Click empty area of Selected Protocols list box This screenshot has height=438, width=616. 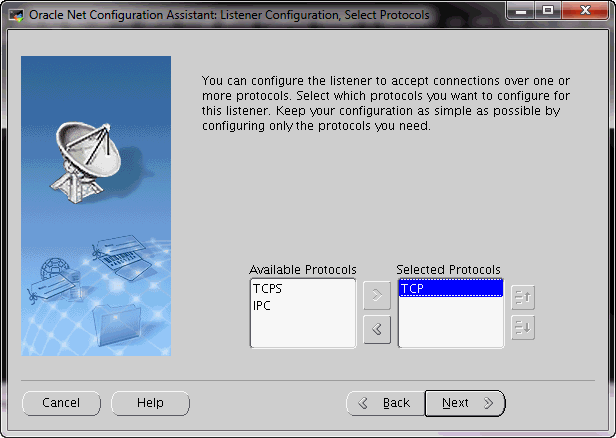pos(451,322)
